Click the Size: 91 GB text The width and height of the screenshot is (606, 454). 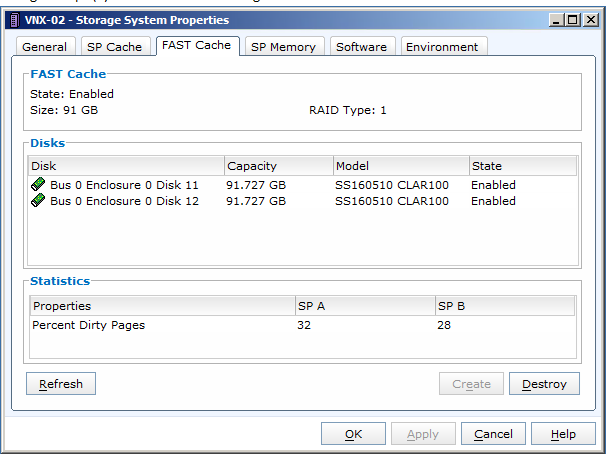click(64, 110)
